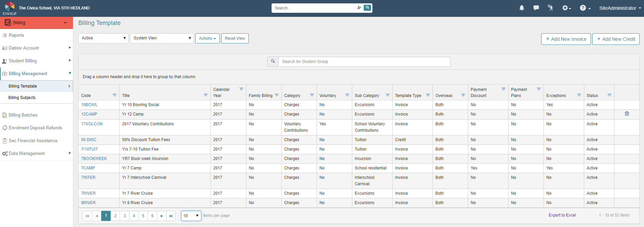Viewport: 644px width, 227px height.
Task: Filter the Payment Plans column
Action: click(x=539, y=89)
